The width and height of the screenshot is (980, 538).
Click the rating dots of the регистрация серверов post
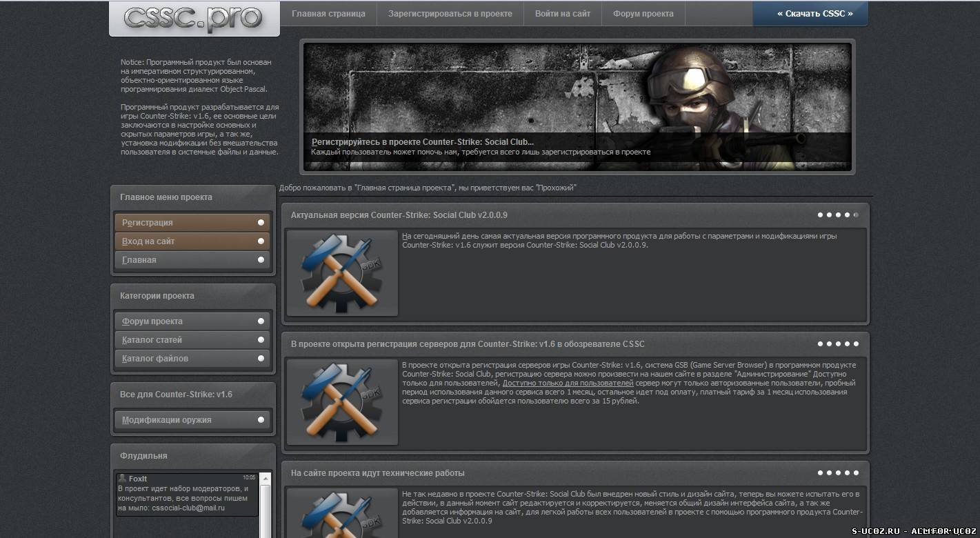(x=838, y=344)
